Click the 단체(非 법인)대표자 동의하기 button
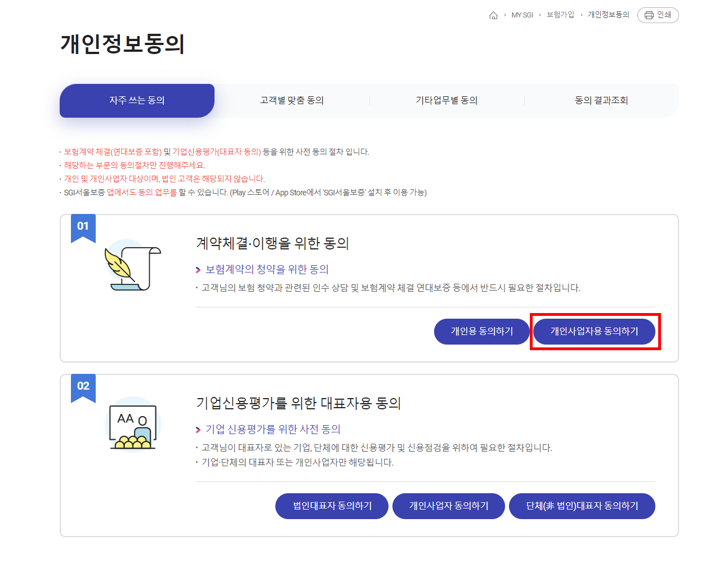This screenshot has width=728, height=585. click(582, 506)
